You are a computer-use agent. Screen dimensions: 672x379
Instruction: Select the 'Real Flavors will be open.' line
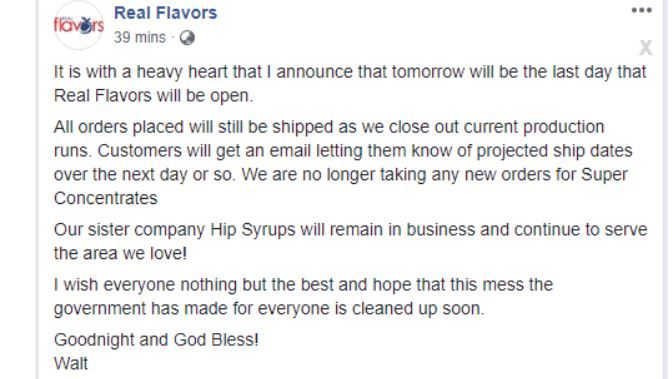[x=153, y=96]
